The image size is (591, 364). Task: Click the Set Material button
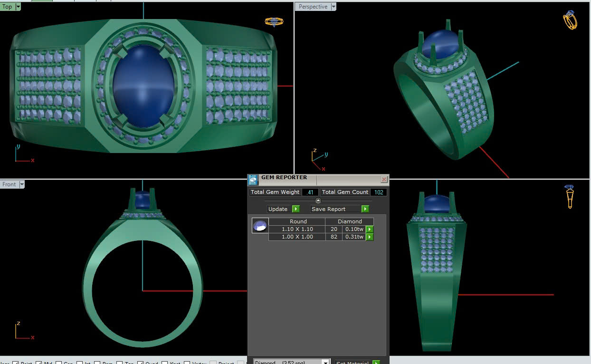pyautogui.click(x=353, y=363)
